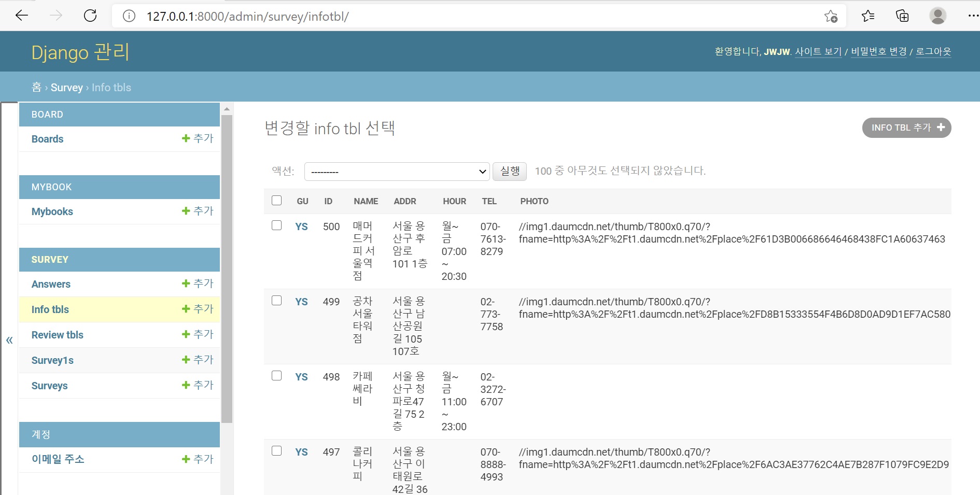This screenshot has width=980, height=495.
Task: Click the INFO TBL 추가 button
Action: [906, 128]
